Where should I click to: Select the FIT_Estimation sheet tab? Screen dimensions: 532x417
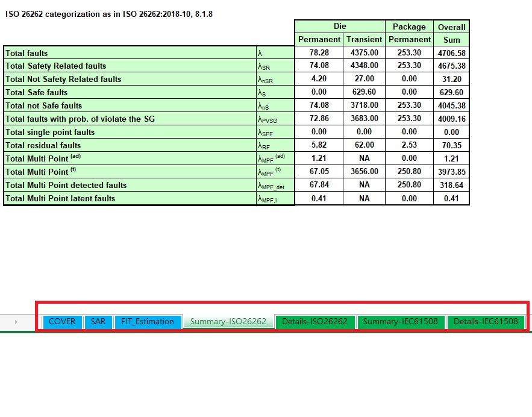click(x=148, y=321)
